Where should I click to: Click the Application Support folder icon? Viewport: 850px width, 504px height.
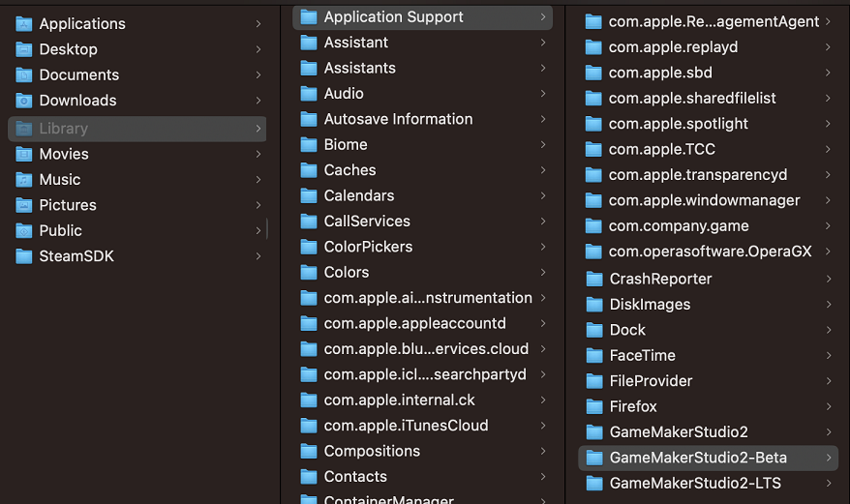(309, 16)
